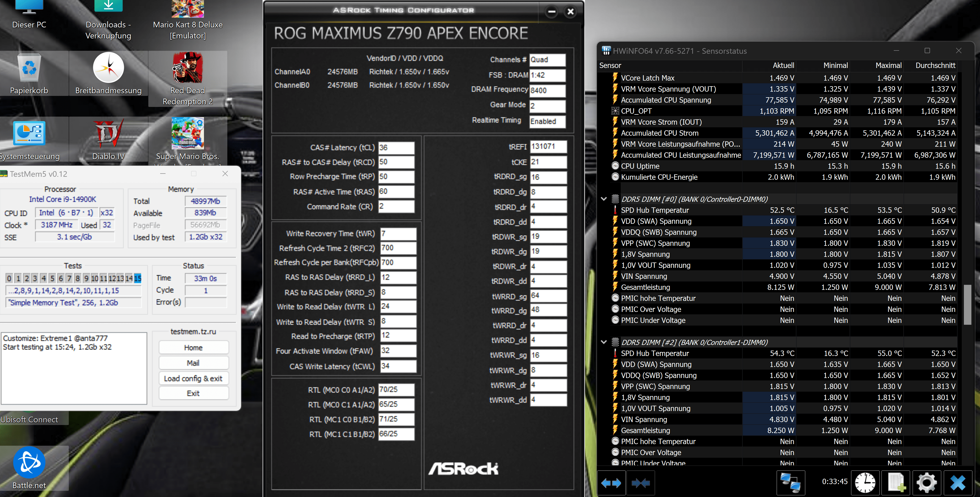Click the HWiNFO64 title bar icon

pyautogui.click(x=606, y=51)
